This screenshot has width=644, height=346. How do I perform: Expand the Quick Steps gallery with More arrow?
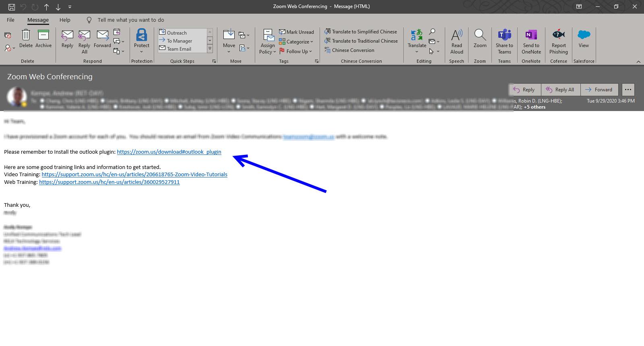pos(210,49)
